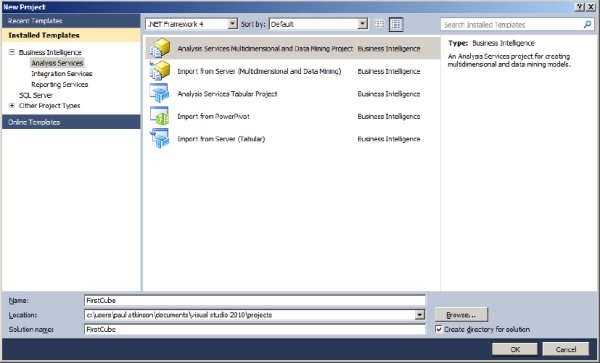This screenshot has width=600, height=363.
Task: Click the dialog Help question-mark button
Action: [580, 7]
